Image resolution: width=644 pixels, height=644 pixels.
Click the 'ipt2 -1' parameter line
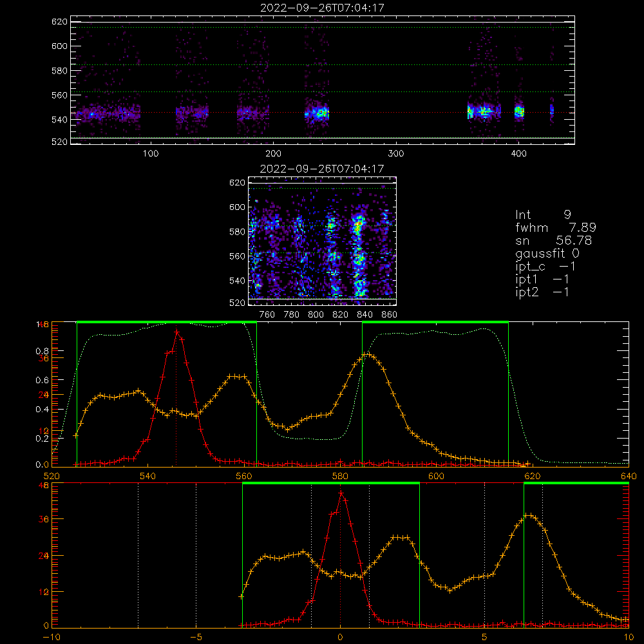(542, 292)
